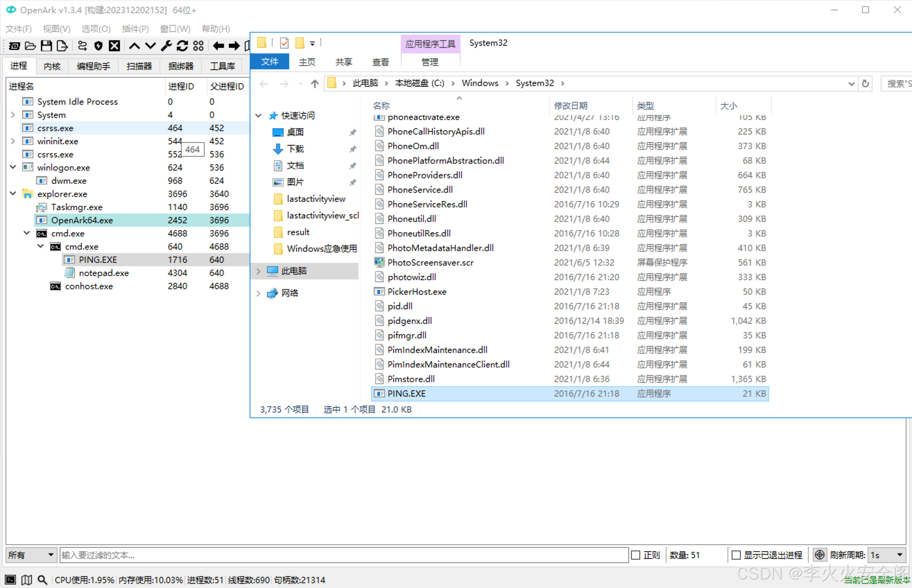Open the 插件(P) menu
Image resolution: width=912 pixels, height=588 pixels.
135,29
